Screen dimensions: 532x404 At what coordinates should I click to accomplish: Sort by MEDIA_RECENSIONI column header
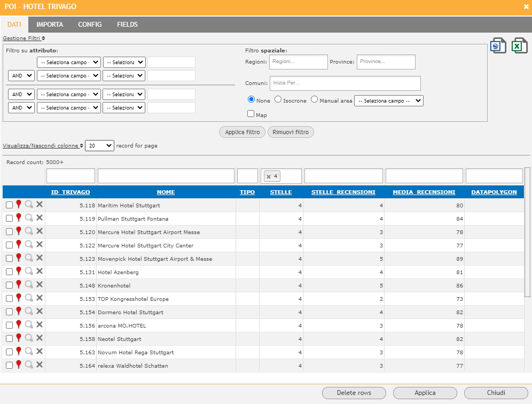(424, 192)
